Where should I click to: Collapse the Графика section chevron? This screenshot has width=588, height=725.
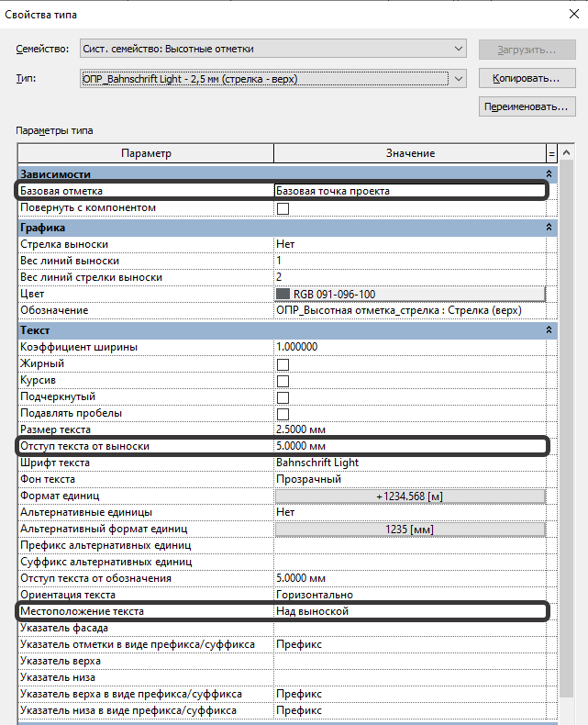[549, 227]
